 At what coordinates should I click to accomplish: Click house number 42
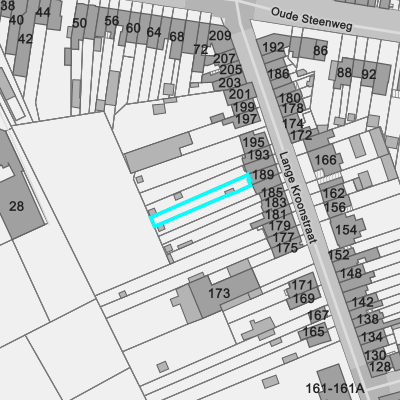click(x=25, y=39)
